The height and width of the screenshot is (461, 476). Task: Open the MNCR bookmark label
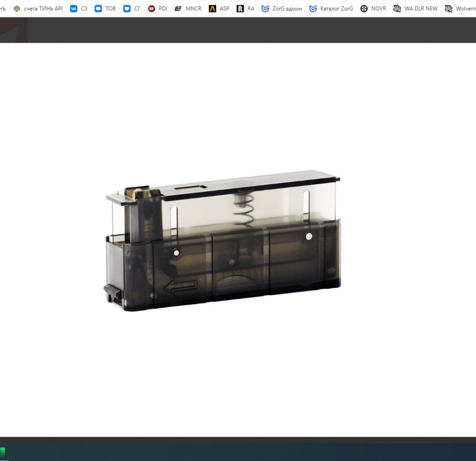click(x=193, y=9)
